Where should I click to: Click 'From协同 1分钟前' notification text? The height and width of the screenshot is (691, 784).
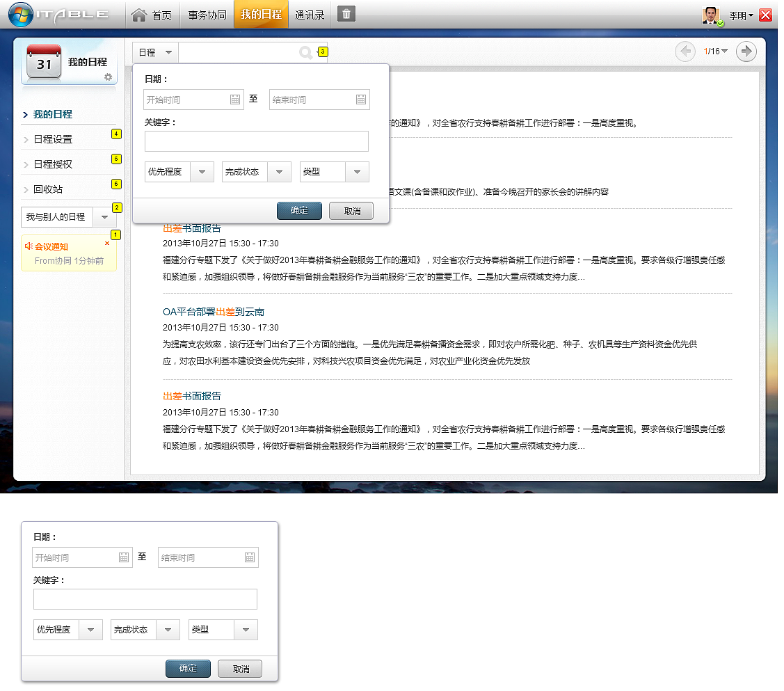click(70, 261)
